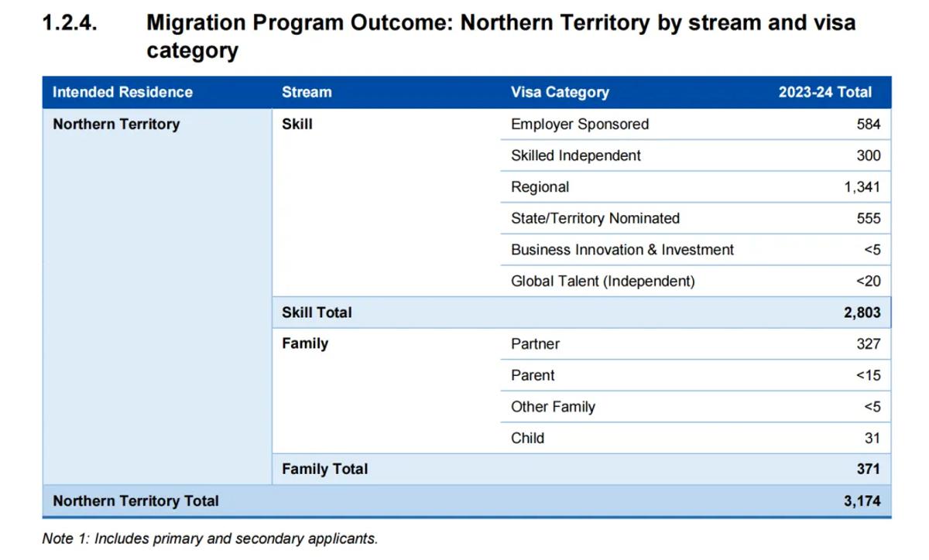Select 'Global Talent (Independent)' category
The width and height of the screenshot is (929, 560).
click(603, 282)
